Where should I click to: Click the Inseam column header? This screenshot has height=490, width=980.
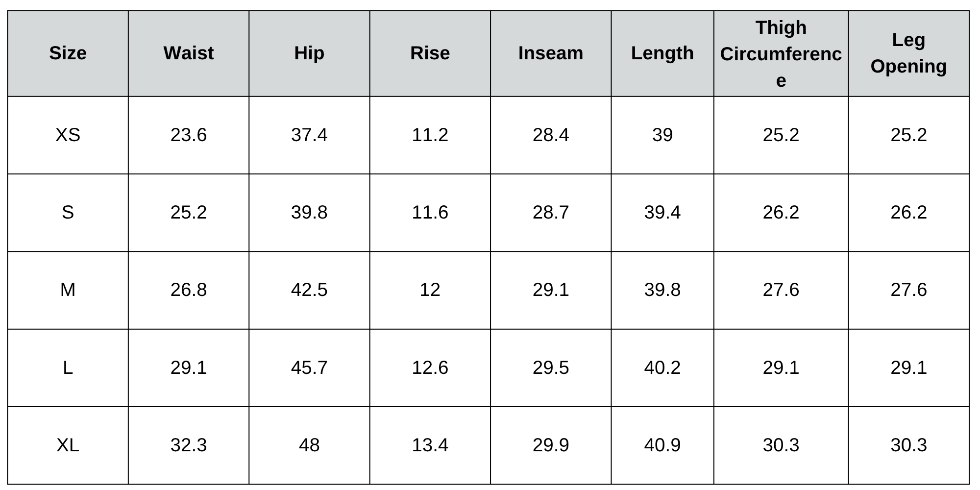tap(551, 53)
